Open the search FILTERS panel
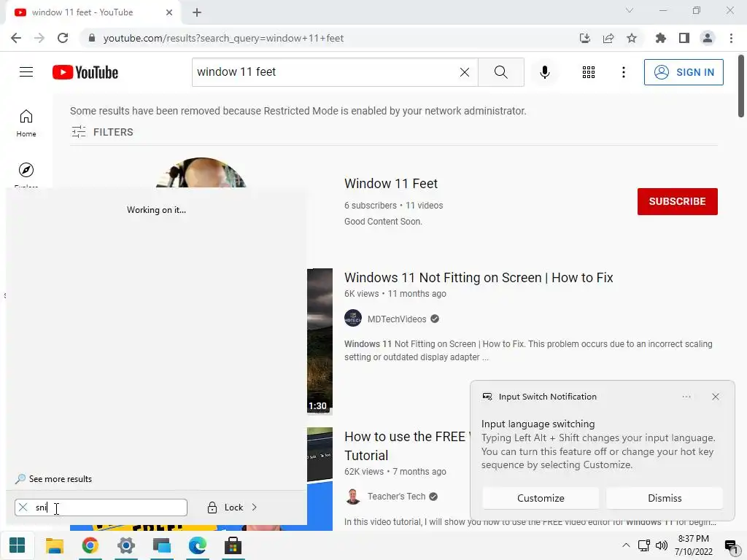747x560 pixels. (102, 132)
